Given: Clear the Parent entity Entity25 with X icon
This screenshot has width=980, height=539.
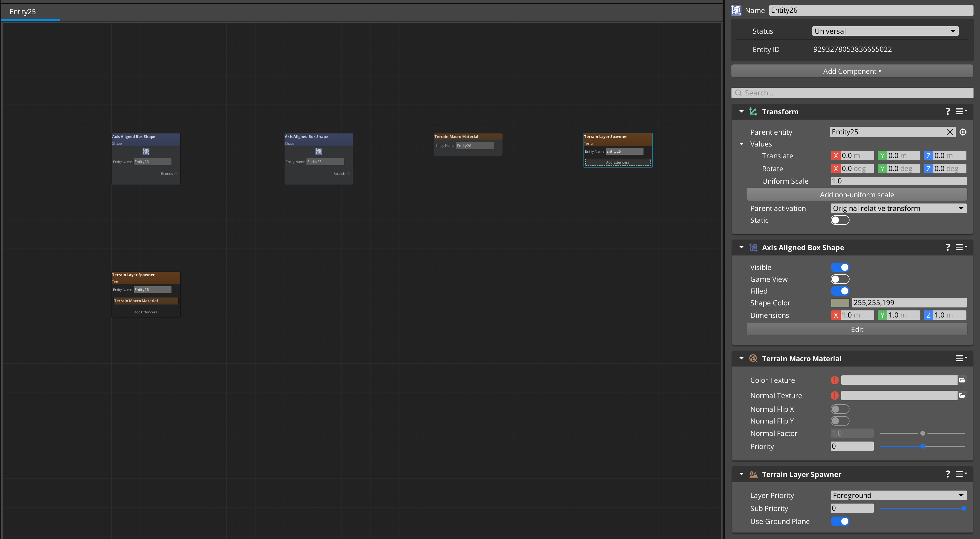Looking at the screenshot, I should point(950,132).
